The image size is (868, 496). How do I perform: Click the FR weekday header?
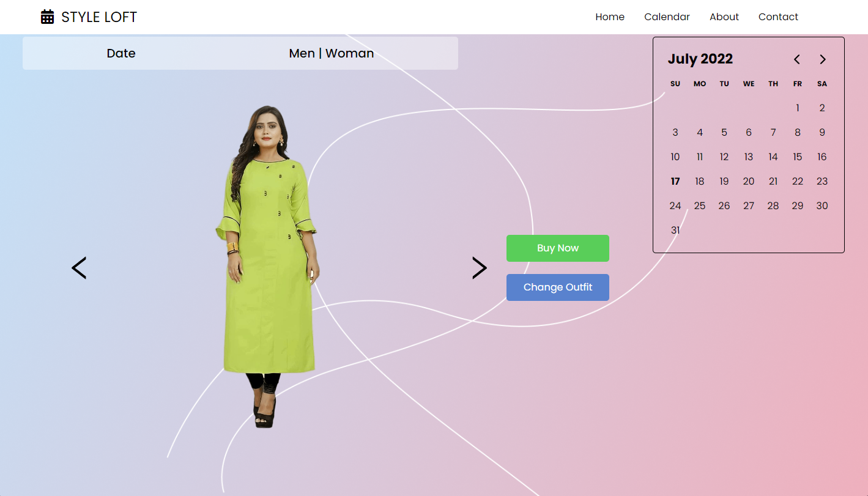pyautogui.click(x=798, y=84)
